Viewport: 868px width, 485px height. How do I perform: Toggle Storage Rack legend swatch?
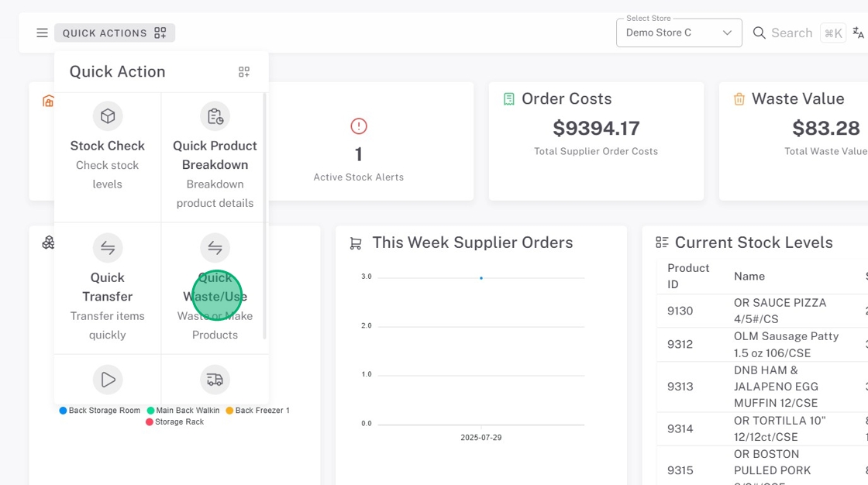(150, 422)
